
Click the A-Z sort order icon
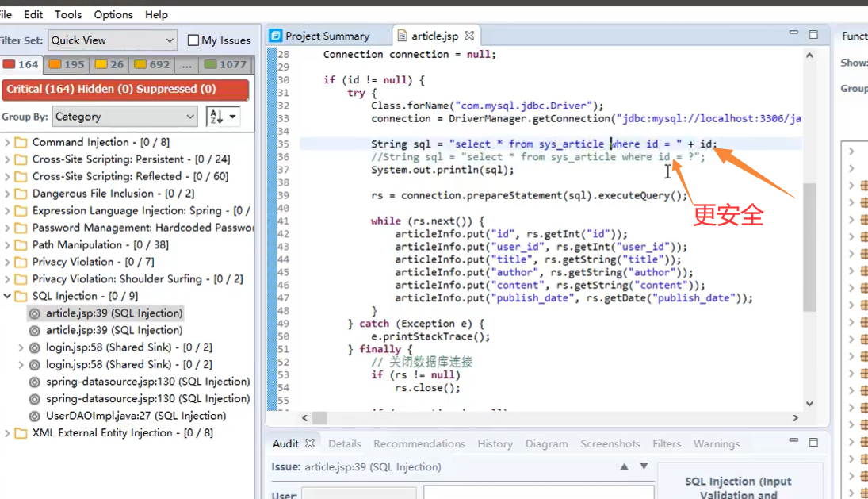click(x=216, y=117)
